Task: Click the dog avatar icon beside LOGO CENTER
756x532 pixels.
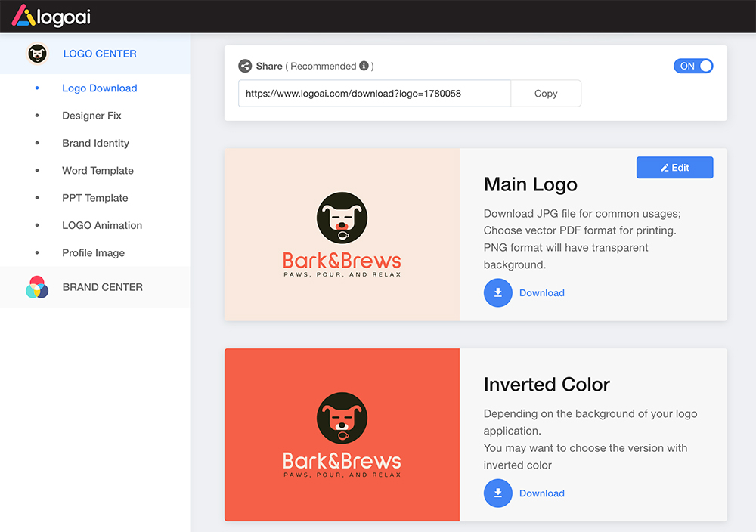Action: coord(37,54)
